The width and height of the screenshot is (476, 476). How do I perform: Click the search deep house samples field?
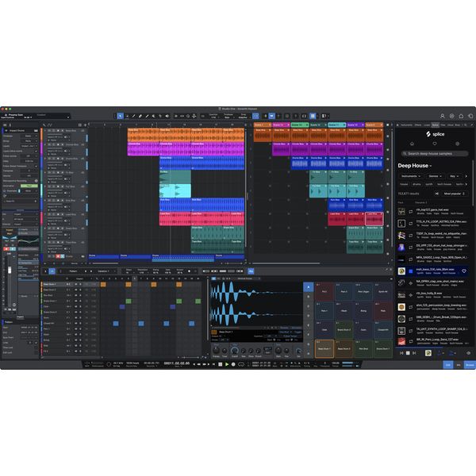coord(435,154)
